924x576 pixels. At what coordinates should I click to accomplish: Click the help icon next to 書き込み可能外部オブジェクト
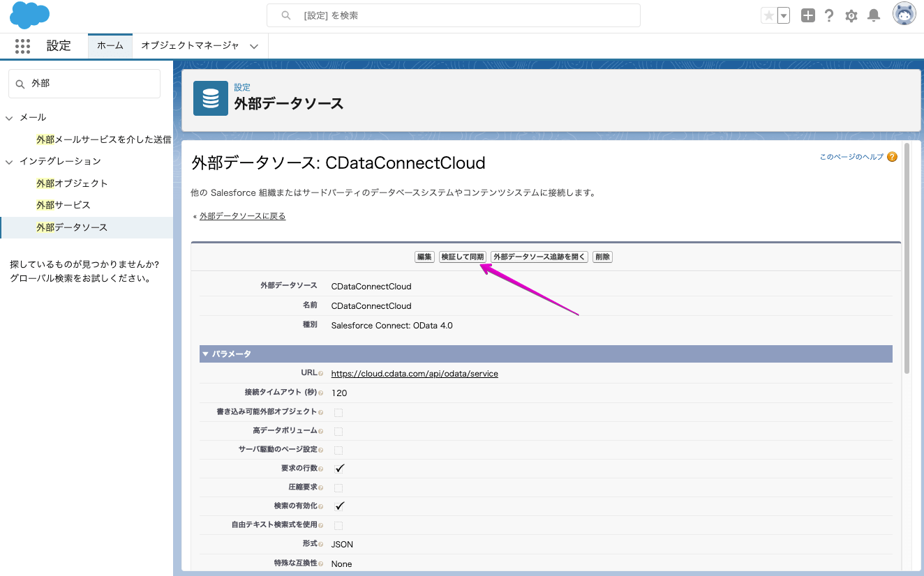(321, 412)
